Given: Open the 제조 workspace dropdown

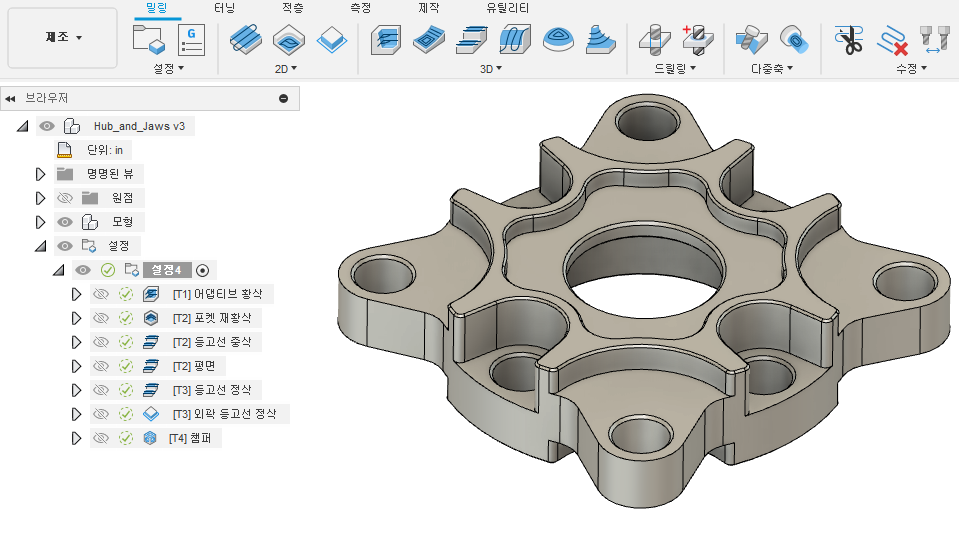Looking at the screenshot, I should (62, 38).
